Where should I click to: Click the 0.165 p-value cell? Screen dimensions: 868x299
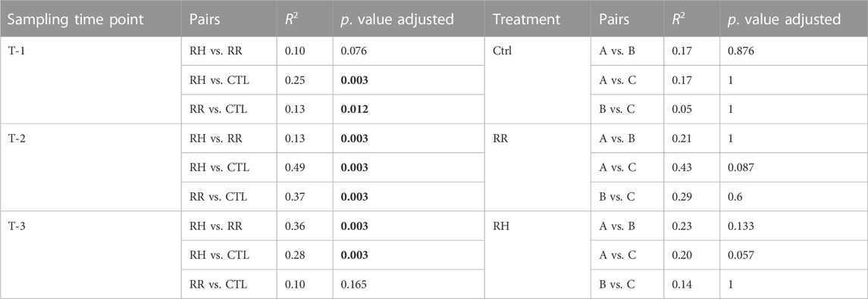tap(354, 285)
